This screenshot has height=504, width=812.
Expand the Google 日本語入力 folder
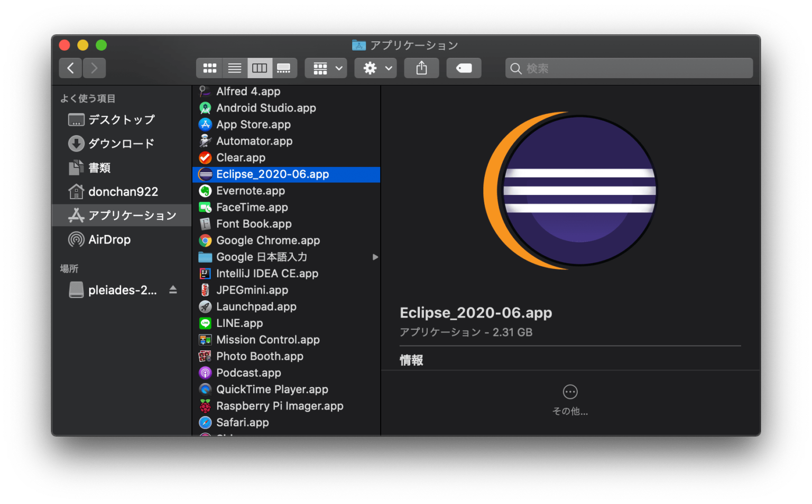click(375, 257)
